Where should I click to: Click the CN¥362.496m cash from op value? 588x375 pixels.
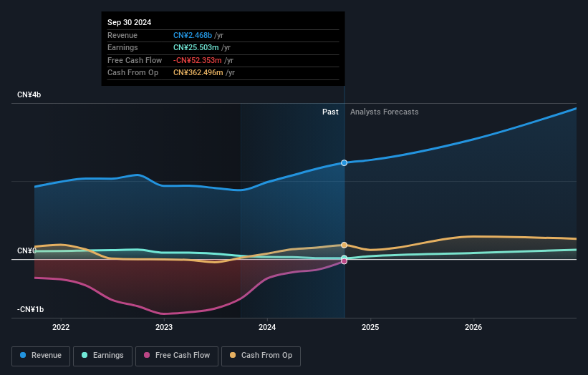pos(198,73)
